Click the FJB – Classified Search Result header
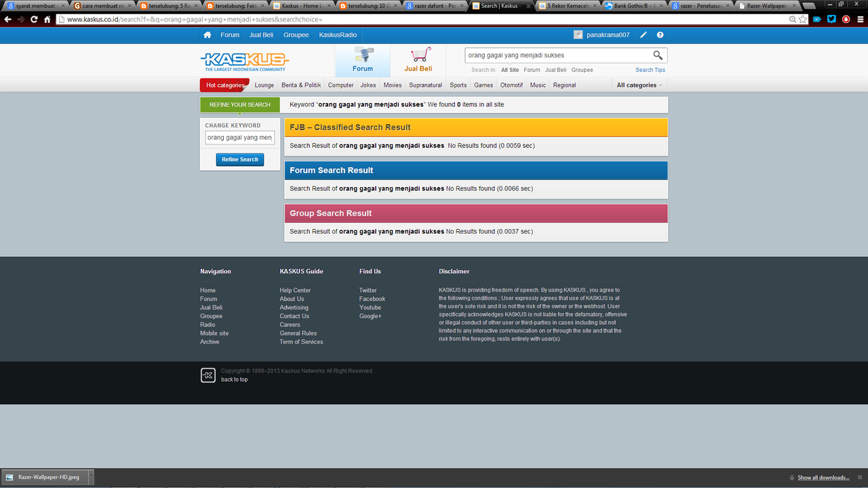Viewport: 868px width, 488px height. click(476, 127)
